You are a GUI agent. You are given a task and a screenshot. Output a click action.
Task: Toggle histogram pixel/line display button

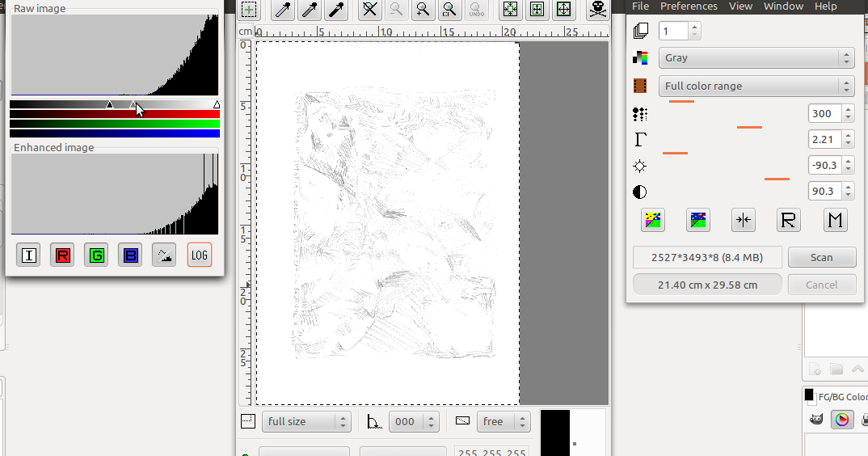(164, 255)
